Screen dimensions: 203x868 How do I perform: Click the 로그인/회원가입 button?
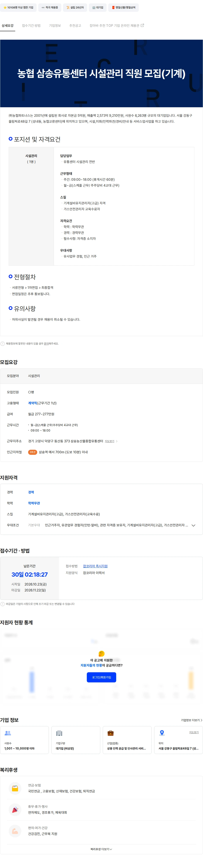[101, 677]
